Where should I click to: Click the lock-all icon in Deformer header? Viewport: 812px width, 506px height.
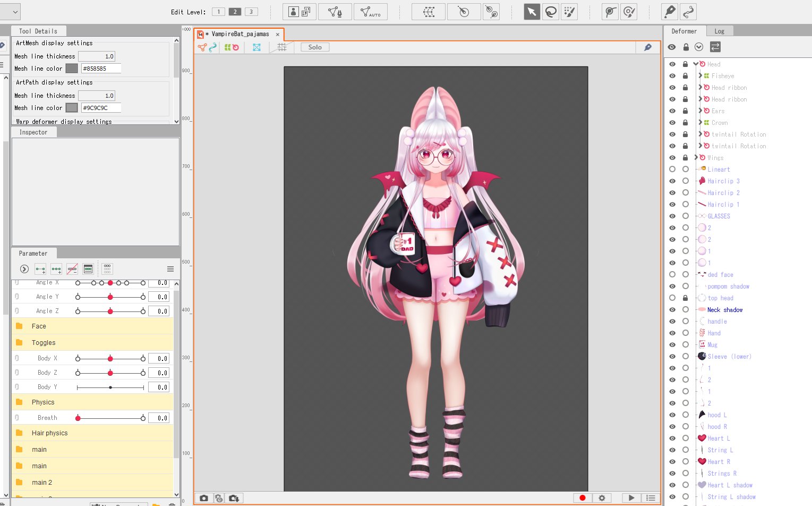pyautogui.click(x=686, y=47)
